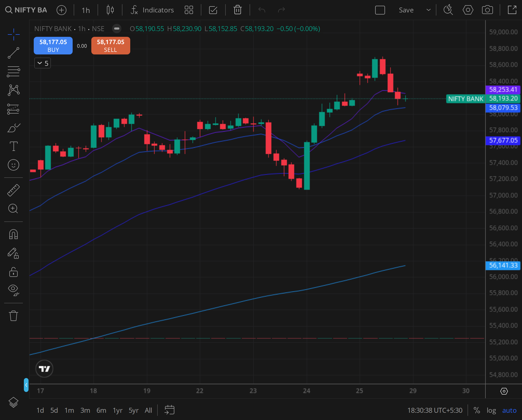
Task: Select the 5d time range
Action: pos(54,410)
